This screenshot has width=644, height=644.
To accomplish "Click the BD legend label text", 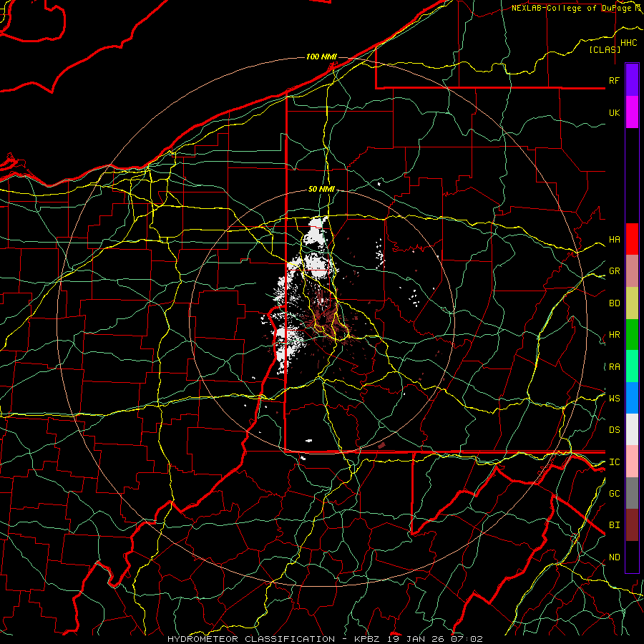I will coord(614,303).
